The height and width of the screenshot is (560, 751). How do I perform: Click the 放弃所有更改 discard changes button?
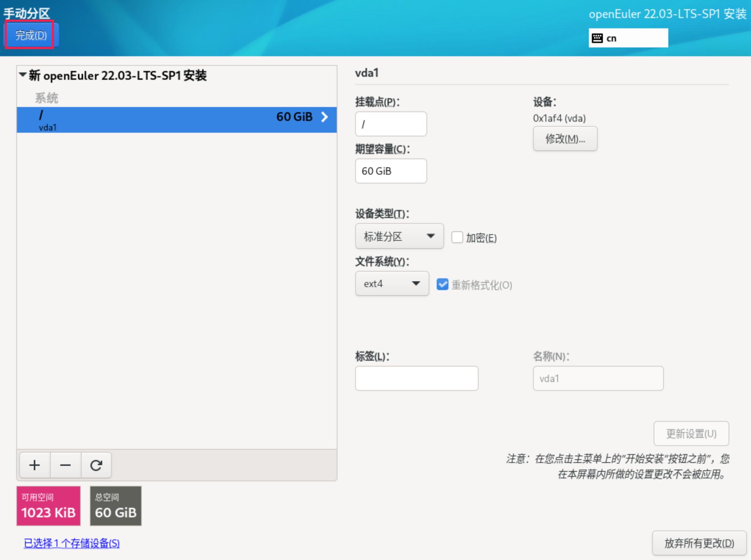[x=698, y=543]
